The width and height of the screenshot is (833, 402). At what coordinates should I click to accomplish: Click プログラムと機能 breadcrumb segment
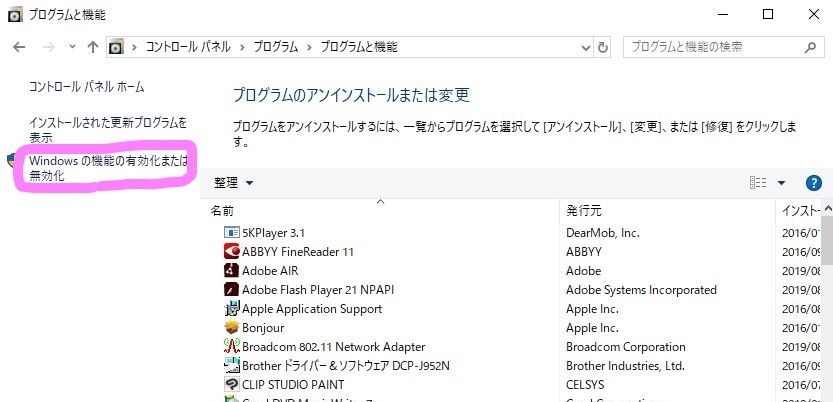coord(359,47)
